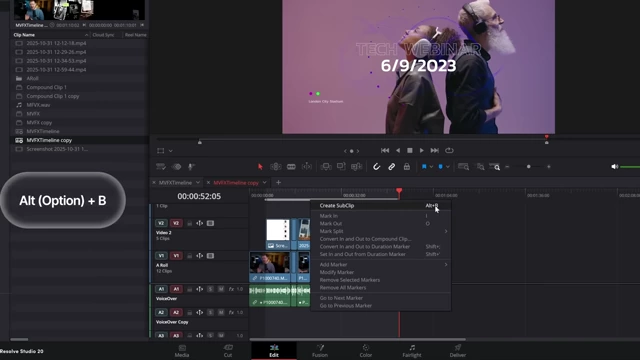Mute the VoiceOver Copy track

tap(221, 312)
